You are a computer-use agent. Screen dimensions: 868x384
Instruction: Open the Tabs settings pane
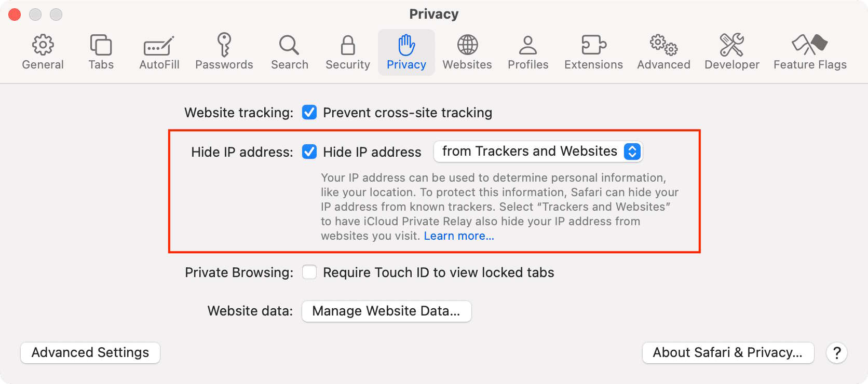coord(101,50)
